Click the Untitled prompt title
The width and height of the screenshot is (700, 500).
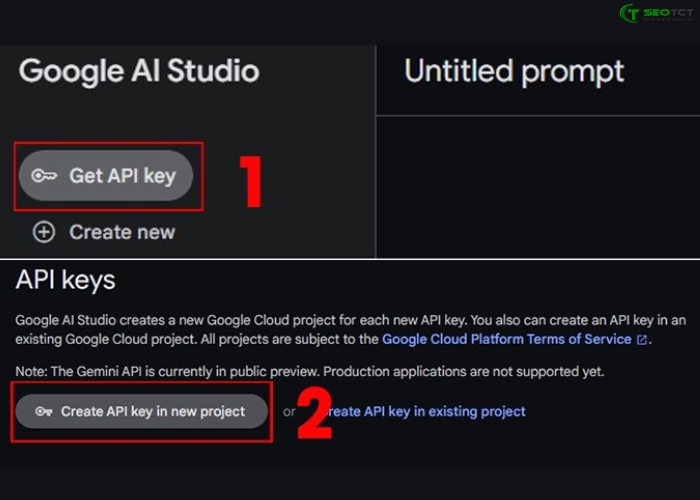(514, 71)
